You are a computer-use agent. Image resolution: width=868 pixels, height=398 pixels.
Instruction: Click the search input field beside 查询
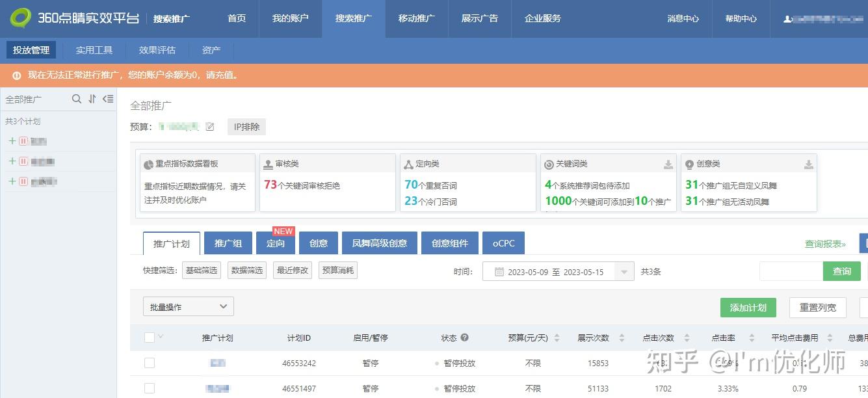point(791,271)
